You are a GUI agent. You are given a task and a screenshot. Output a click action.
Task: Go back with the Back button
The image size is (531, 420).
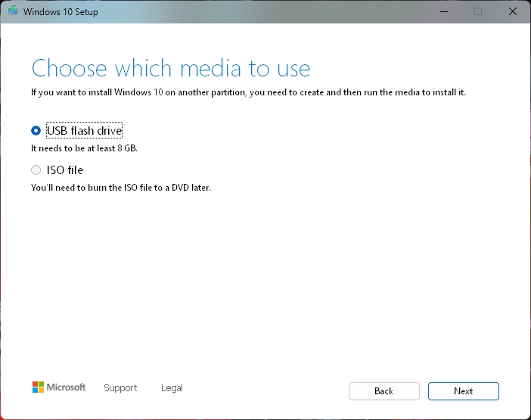tap(384, 391)
